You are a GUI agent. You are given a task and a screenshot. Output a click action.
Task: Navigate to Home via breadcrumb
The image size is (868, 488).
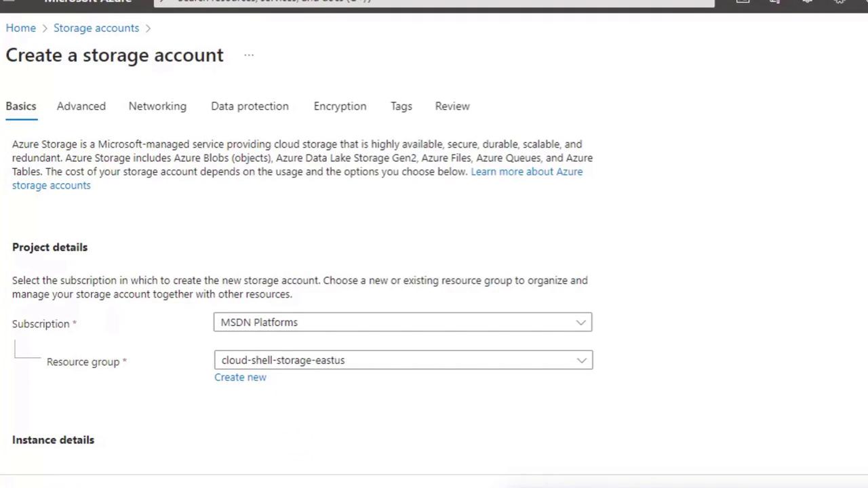click(x=21, y=28)
